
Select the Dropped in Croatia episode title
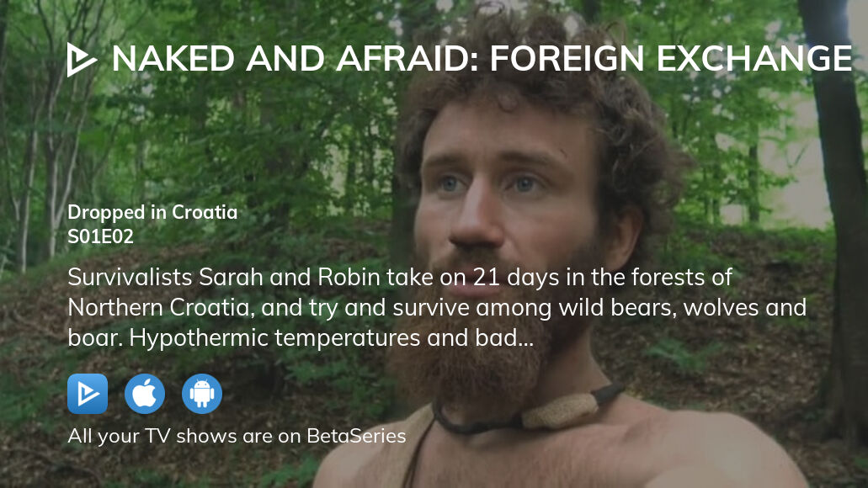pyautogui.click(x=152, y=212)
